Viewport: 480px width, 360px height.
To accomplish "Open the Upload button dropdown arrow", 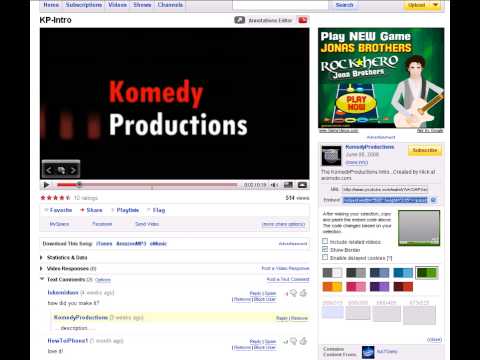I will tap(435, 5).
